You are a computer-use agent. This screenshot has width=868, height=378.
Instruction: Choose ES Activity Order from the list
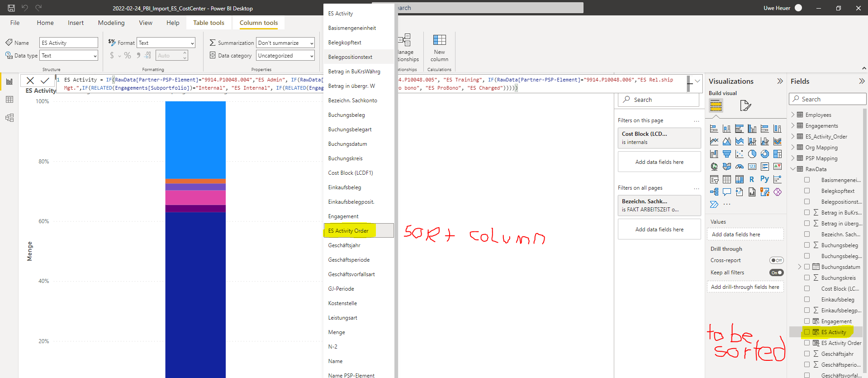pyautogui.click(x=348, y=231)
